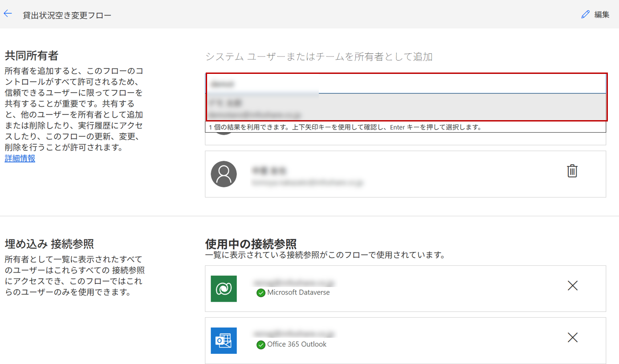Delete the owner using the trash icon

[572, 171]
